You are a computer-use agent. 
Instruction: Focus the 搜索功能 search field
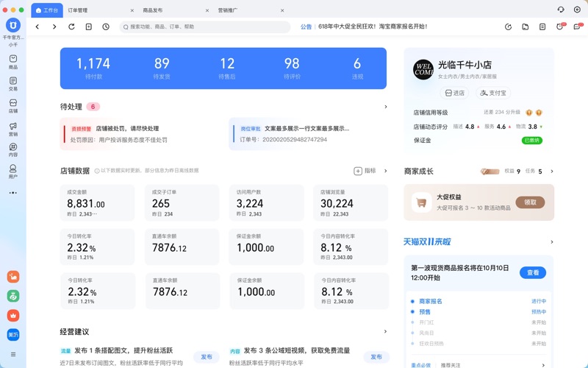pos(206,26)
